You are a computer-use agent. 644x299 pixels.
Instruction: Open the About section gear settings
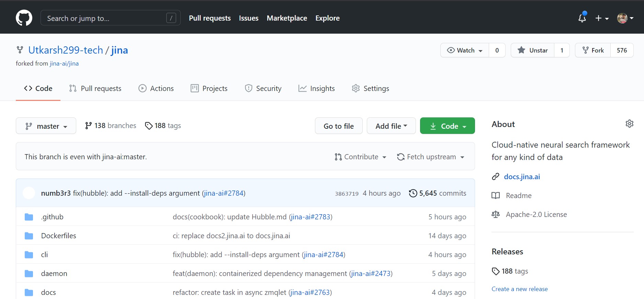point(629,124)
